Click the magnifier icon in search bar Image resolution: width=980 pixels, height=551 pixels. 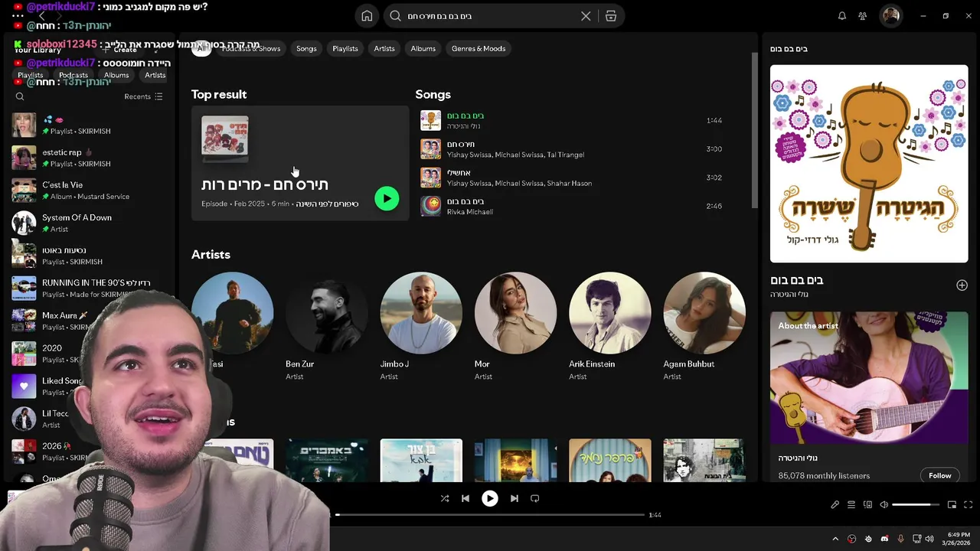pos(395,16)
